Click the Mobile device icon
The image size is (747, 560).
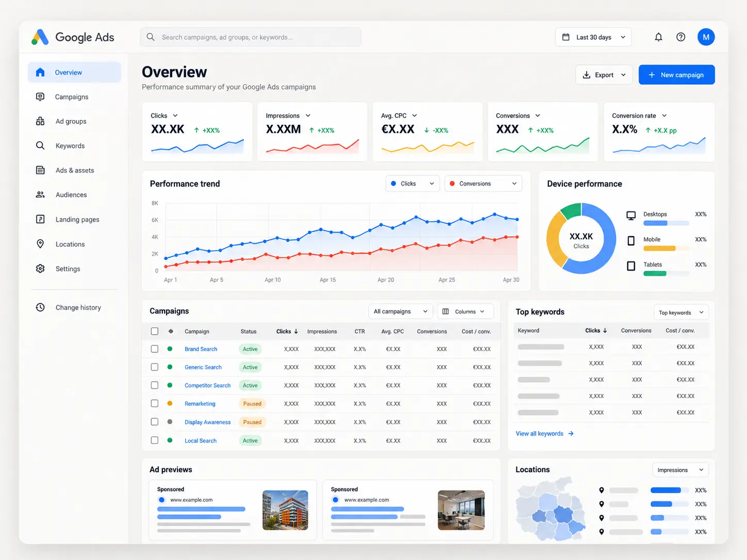coord(631,241)
